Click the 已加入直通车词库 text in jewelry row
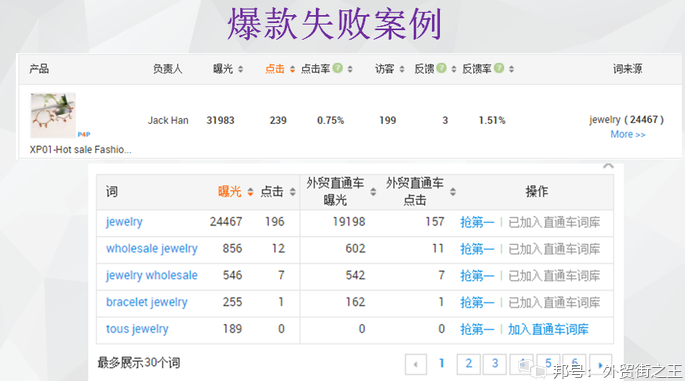Screen dimensions: 685x381 point(554,222)
